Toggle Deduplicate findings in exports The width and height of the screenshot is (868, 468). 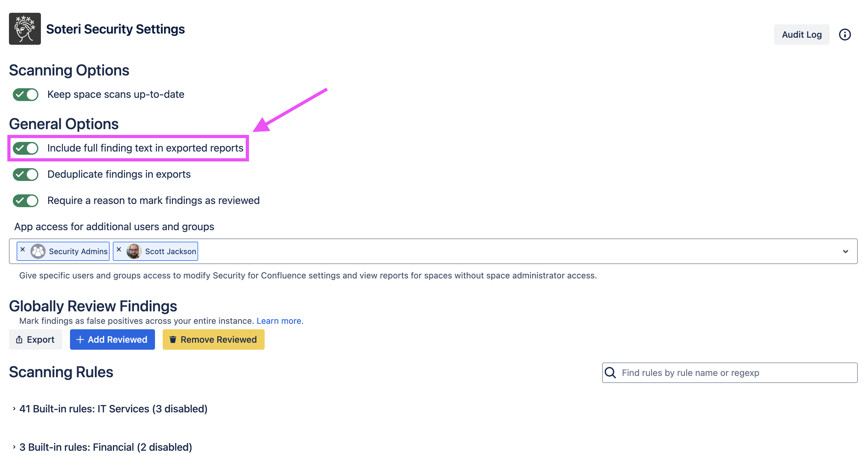[26, 175]
